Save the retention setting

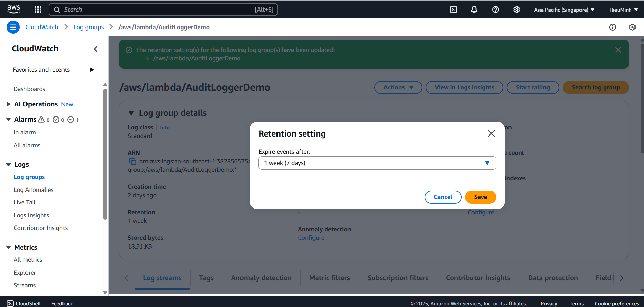(481, 197)
